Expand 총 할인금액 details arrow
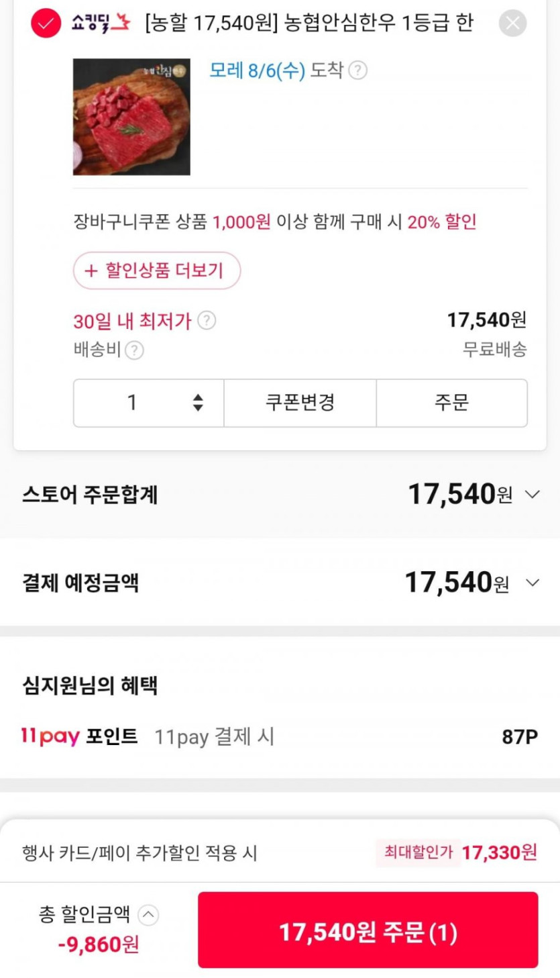Screen dimensions: 560x978 pyautogui.click(x=148, y=915)
